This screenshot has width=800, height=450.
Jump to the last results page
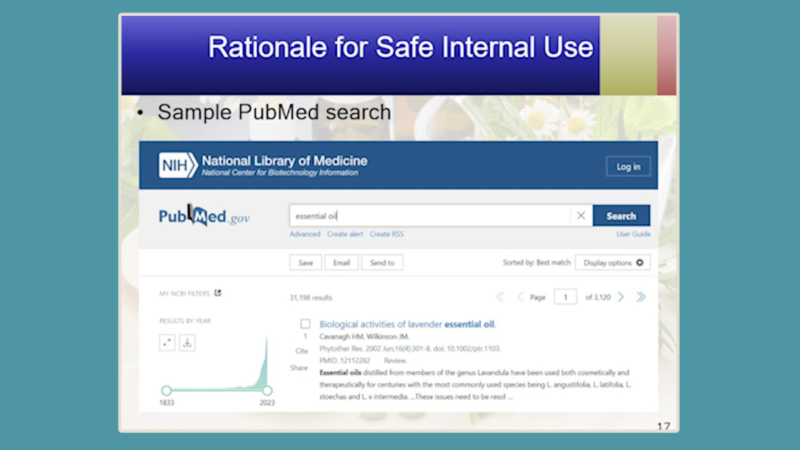[641, 297]
